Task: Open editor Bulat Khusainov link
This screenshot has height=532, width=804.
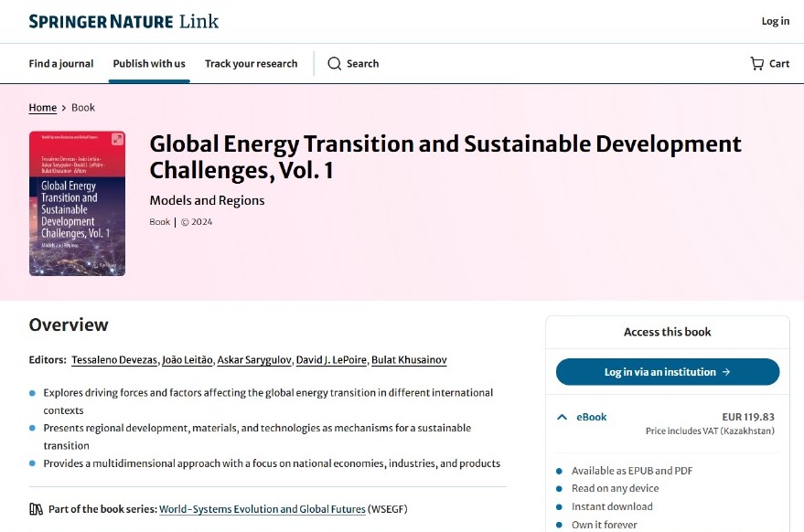Action: coord(409,360)
